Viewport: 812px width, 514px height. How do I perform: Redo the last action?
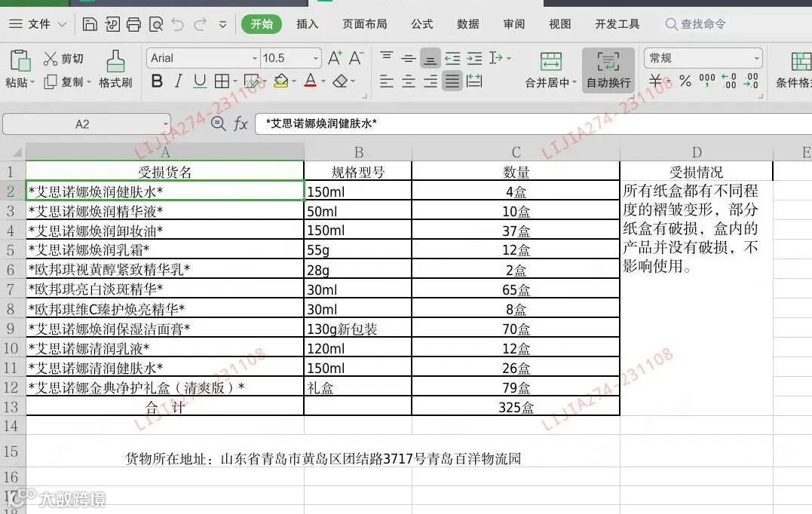[x=200, y=24]
